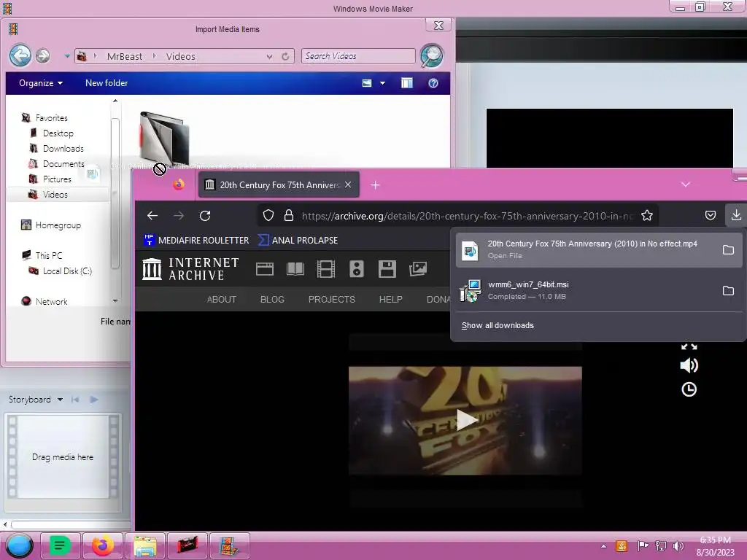Open the preview pane toggle icon
The width and height of the screenshot is (747, 560).
tap(407, 83)
